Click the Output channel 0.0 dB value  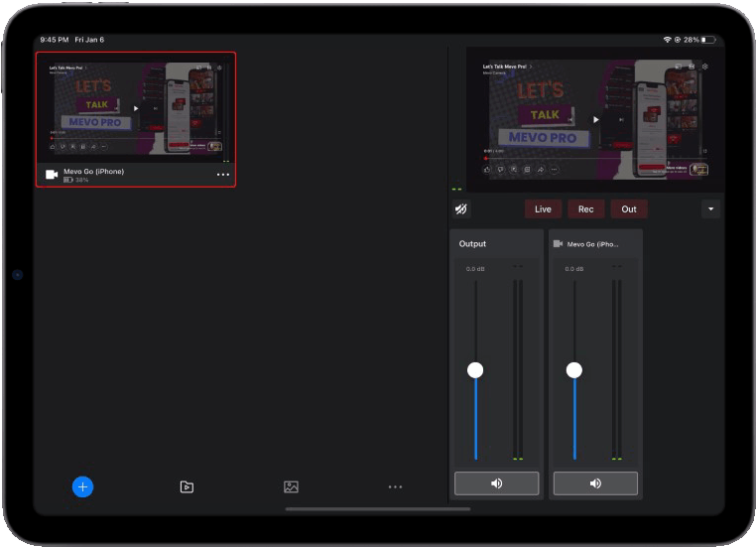point(475,269)
